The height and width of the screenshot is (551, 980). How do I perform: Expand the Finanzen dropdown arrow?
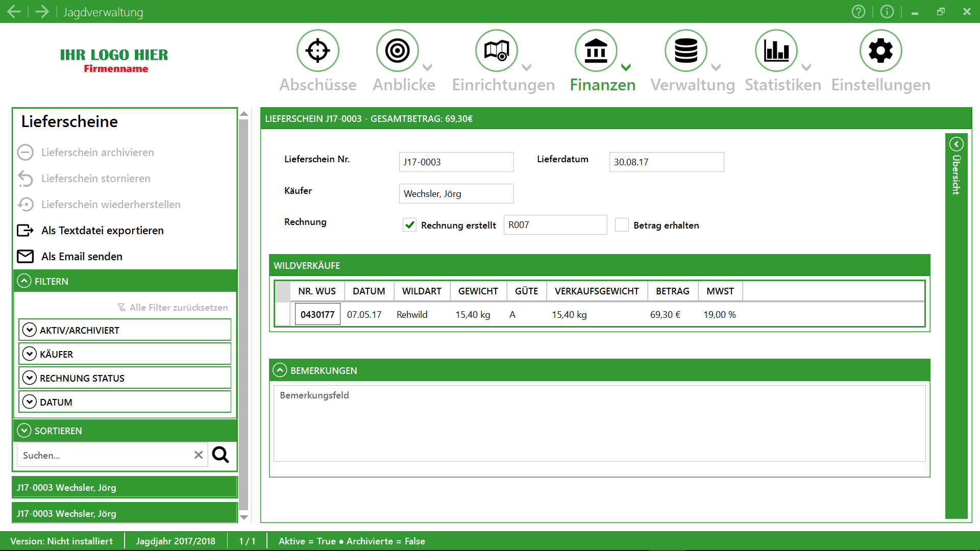[x=626, y=67]
